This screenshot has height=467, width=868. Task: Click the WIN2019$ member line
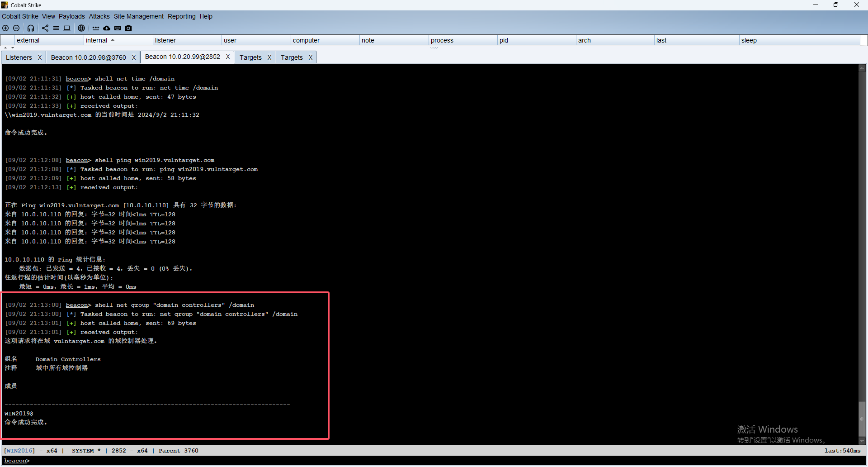pyautogui.click(x=19, y=414)
